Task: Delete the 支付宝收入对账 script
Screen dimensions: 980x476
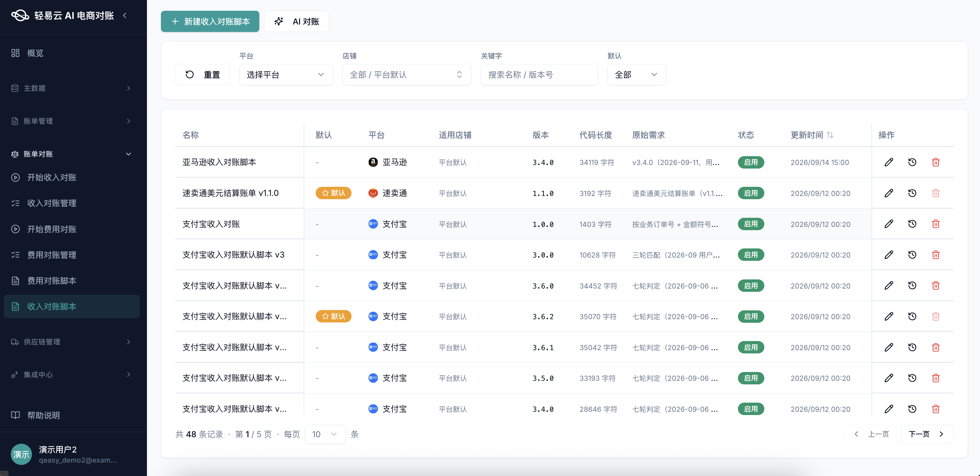Action: [936, 224]
